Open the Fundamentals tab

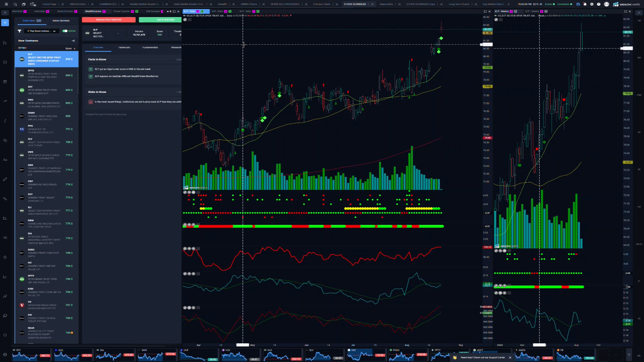click(x=150, y=47)
